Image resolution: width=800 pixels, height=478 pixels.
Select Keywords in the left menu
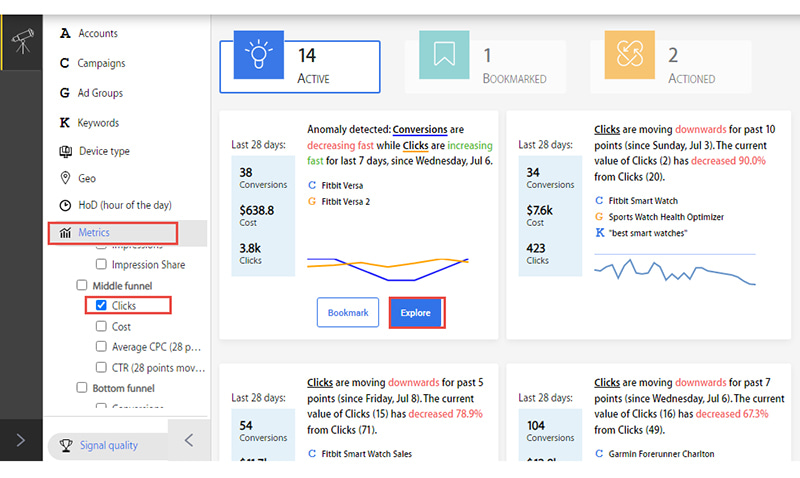(x=89, y=123)
